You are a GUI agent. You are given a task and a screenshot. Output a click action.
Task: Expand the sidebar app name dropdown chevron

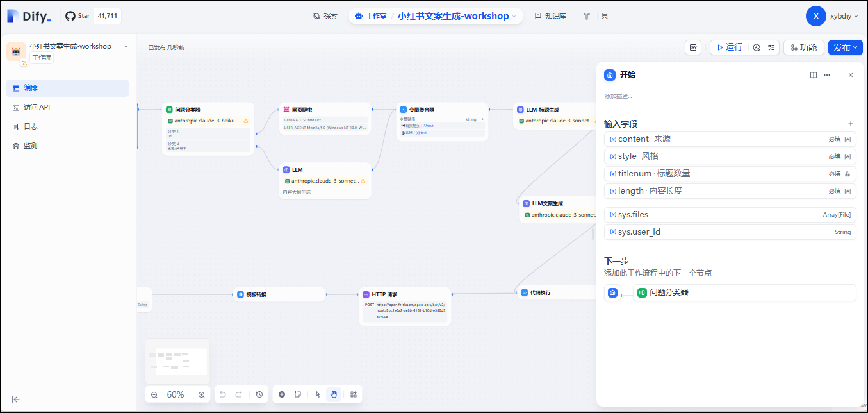[x=126, y=46]
